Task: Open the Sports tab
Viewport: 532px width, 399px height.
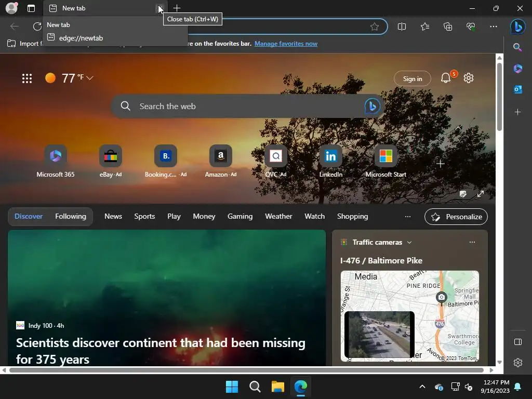Action: click(144, 216)
